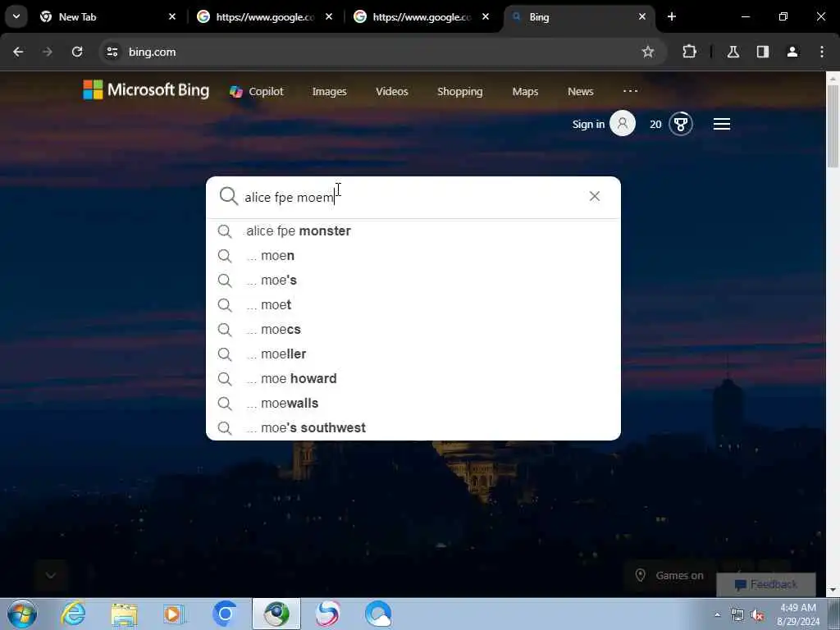This screenshot has width=840, height=630.
Task: Open Copilot from Bing header
Action: (x=257, y=92)
